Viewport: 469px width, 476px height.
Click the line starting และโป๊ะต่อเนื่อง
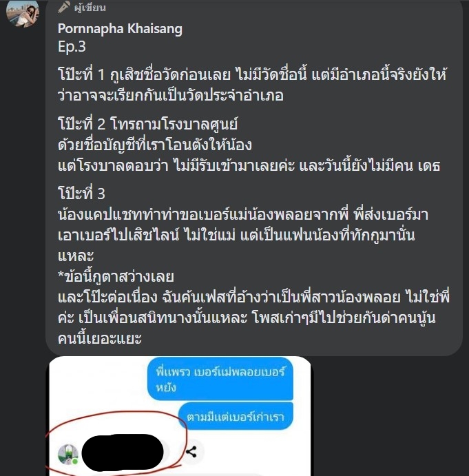coord(253,297)
